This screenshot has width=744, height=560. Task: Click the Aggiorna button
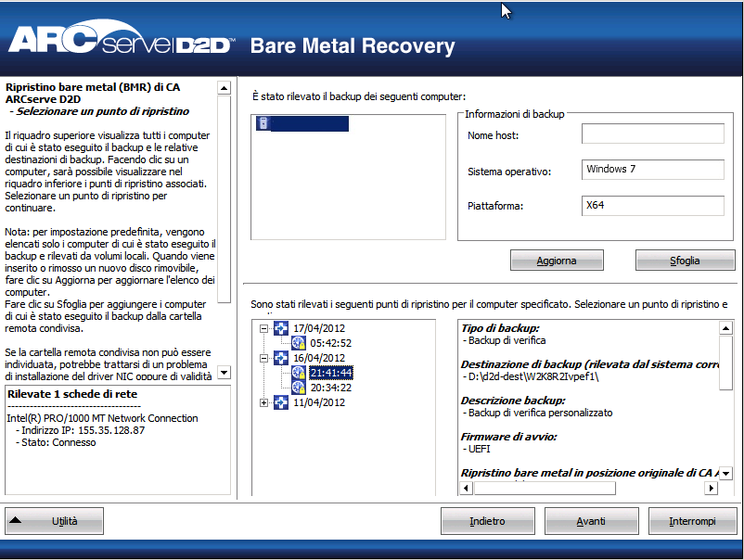(x=557, y=261)
